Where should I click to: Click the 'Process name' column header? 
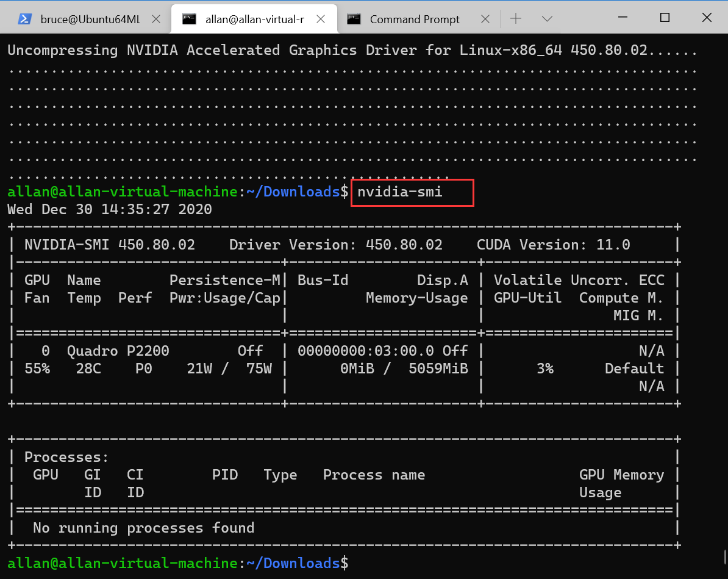click(x=374, y=475)
